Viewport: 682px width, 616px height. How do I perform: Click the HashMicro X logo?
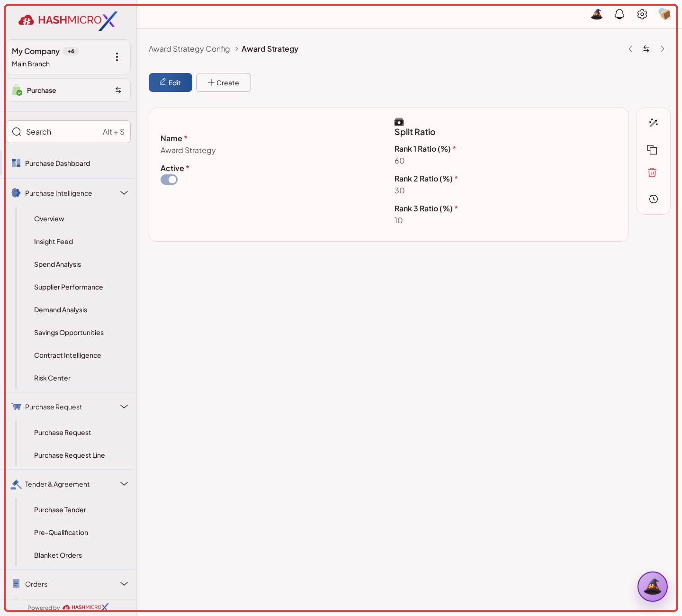(68, 20)
